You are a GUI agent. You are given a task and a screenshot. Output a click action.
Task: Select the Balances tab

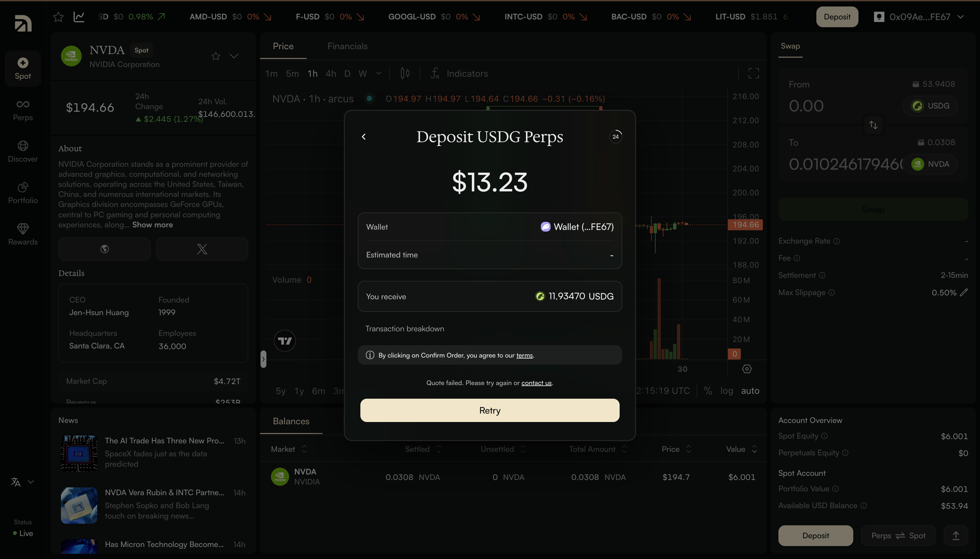pyautogui.click(x=291, y=421)
